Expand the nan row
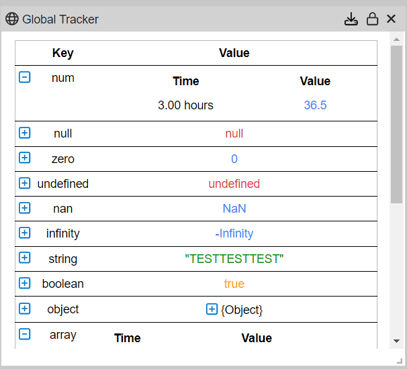The height and width of the screenshot is (369, 407). tap(25, 208)
